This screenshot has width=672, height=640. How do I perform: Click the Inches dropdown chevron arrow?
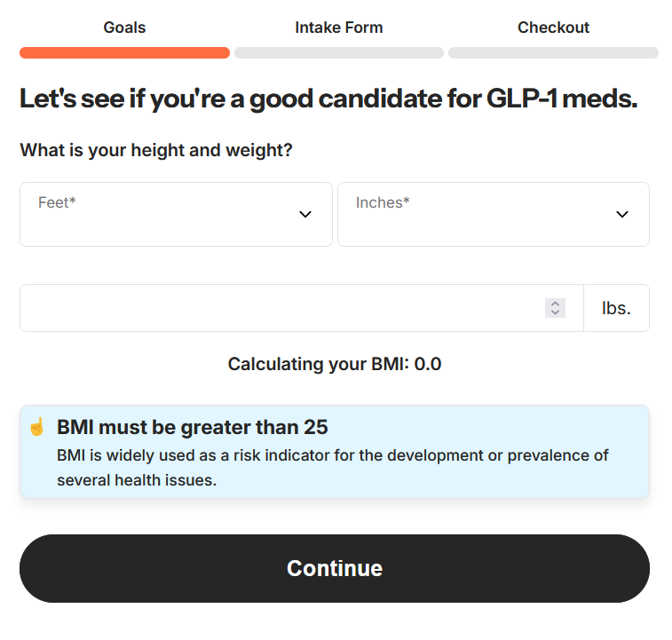[x=622, y=214]
